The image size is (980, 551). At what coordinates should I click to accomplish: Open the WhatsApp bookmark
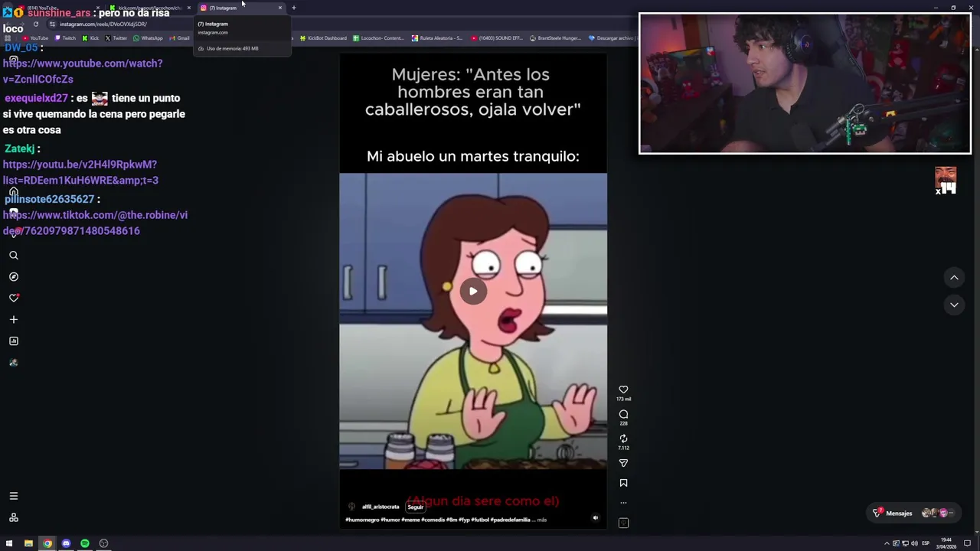coord(148,37)
